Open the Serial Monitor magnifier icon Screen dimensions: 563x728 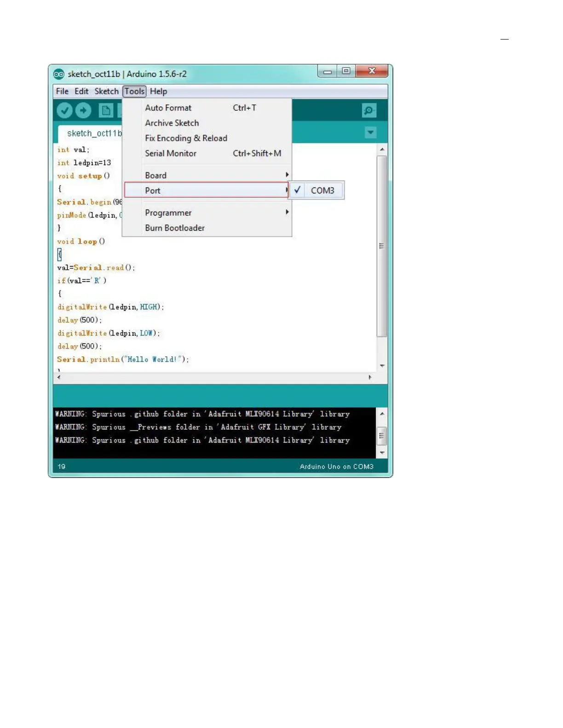point(369,110)
